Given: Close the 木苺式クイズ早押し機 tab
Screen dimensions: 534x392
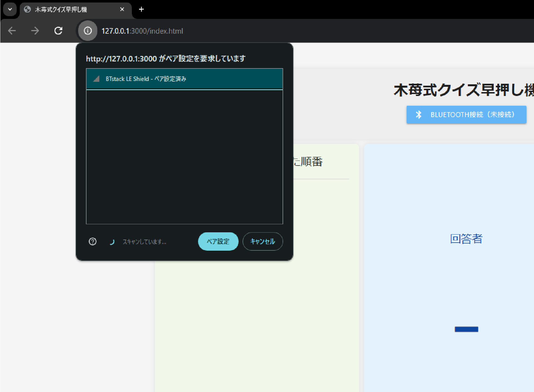Looking at the screenshot, I should (122, 9).
